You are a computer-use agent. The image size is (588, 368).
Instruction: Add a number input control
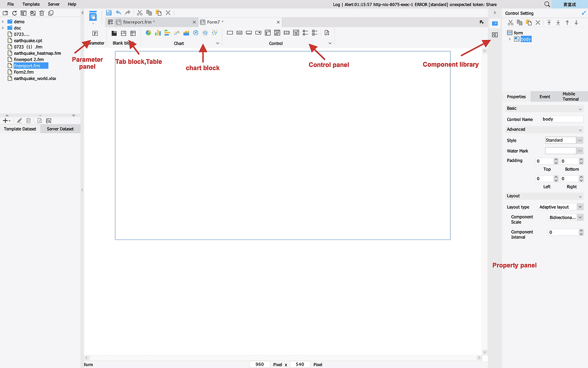pos(287,33)
